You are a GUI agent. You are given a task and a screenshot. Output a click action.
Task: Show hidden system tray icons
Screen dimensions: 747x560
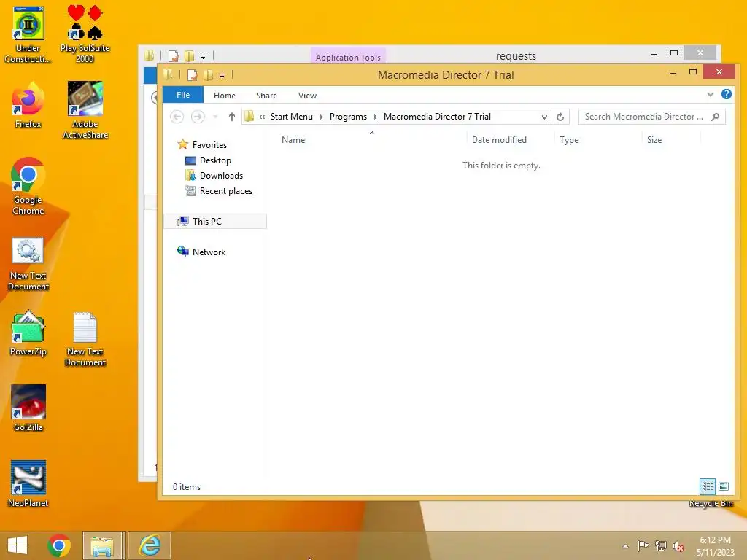point(625,546)
